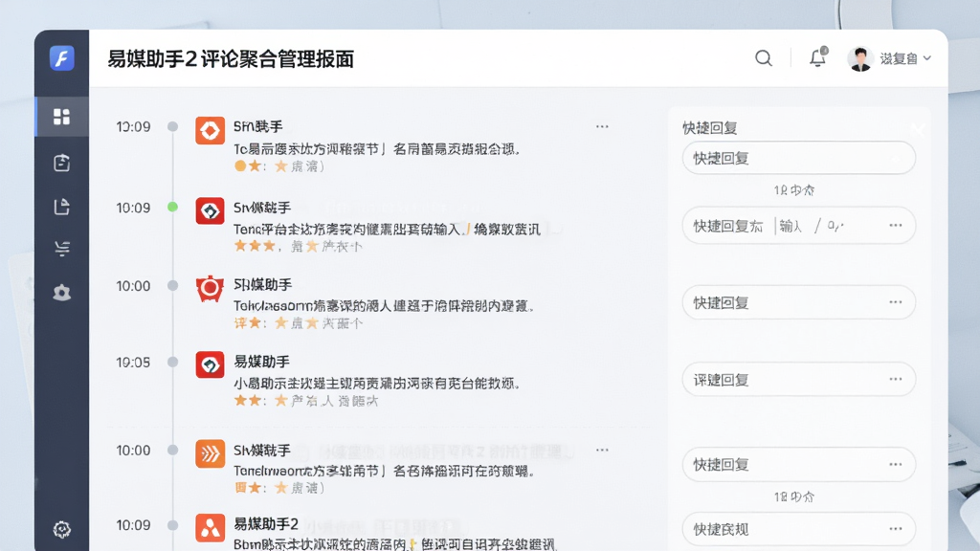Viewport: 980px width, 551px height.
Task: Open settings gear at sidebar bottom
Action: coord(62,530)
